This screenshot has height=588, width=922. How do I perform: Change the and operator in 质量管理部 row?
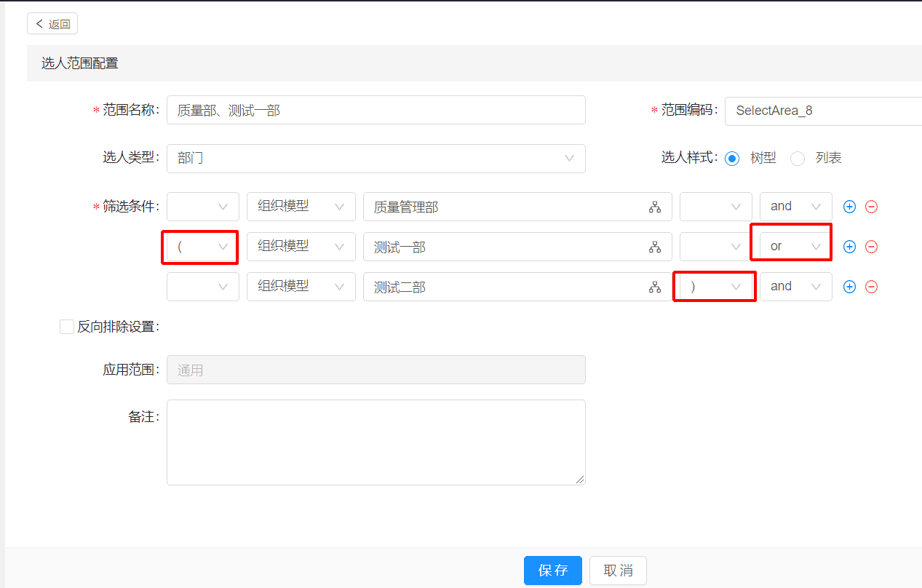point(796,207)
